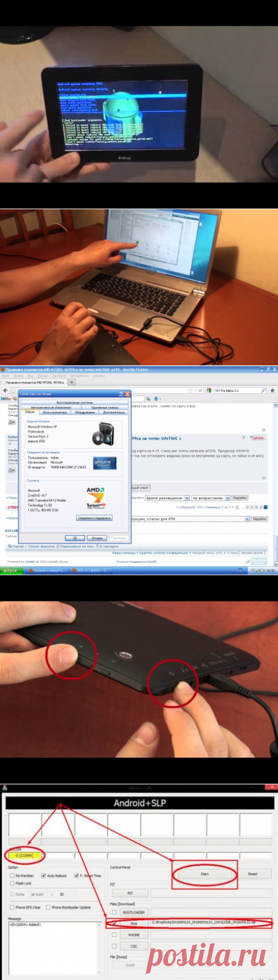
Task: Click the цитата quote button on forum post
Action: (x=258, y=438)
